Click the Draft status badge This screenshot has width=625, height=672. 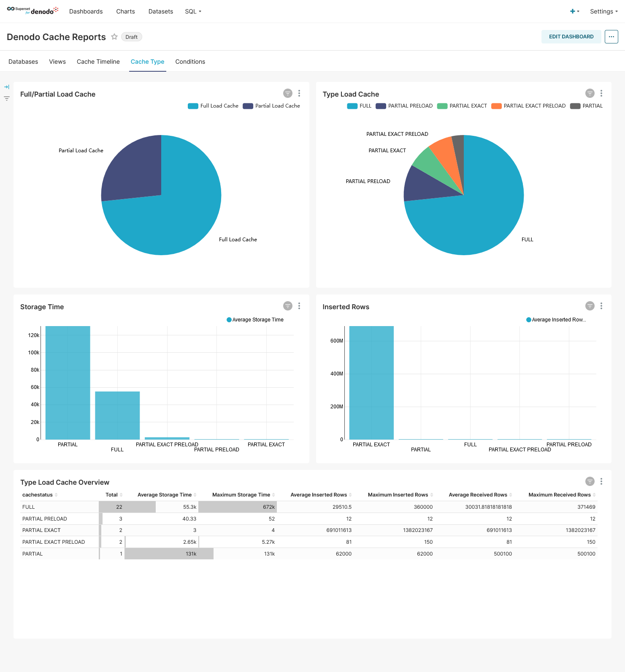pyautogui.click(x=131, y=37)
